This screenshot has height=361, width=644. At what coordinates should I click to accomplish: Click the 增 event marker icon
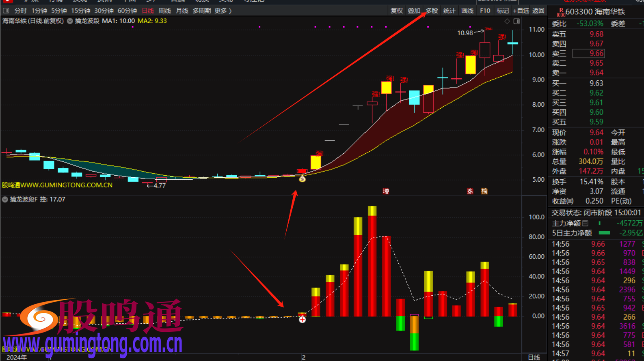[386, 191]
